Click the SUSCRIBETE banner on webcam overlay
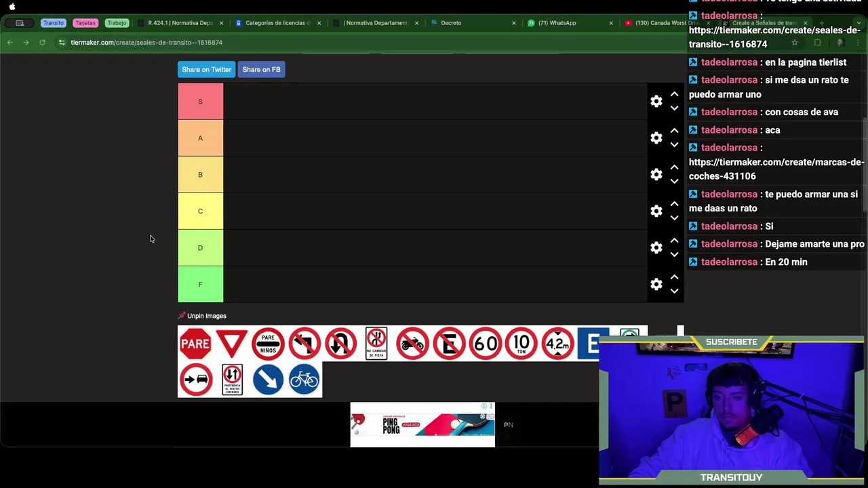 tap(731, 342)
